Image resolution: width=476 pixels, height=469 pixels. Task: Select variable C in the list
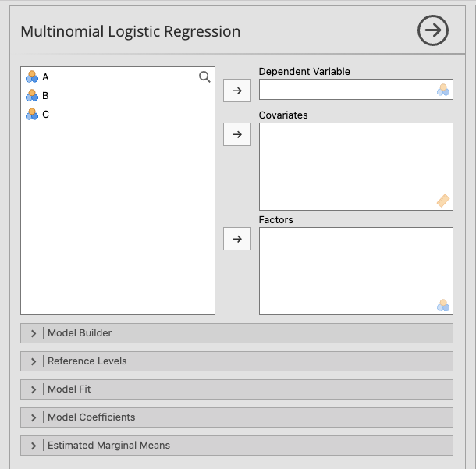point(45,114)
